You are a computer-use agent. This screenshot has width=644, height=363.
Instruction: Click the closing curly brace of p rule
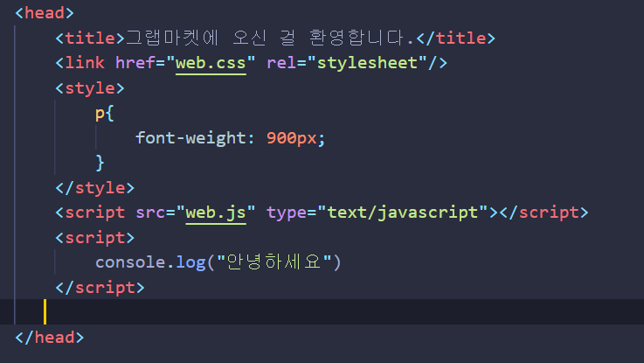point(100,163)
